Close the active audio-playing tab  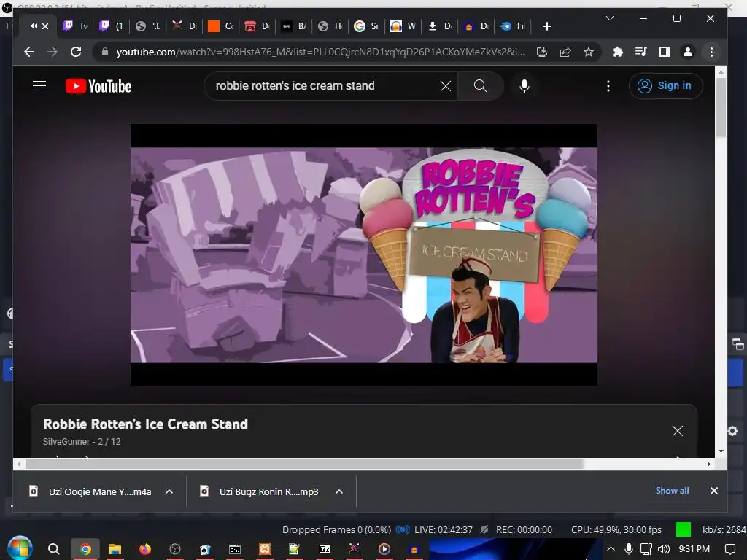45,26
